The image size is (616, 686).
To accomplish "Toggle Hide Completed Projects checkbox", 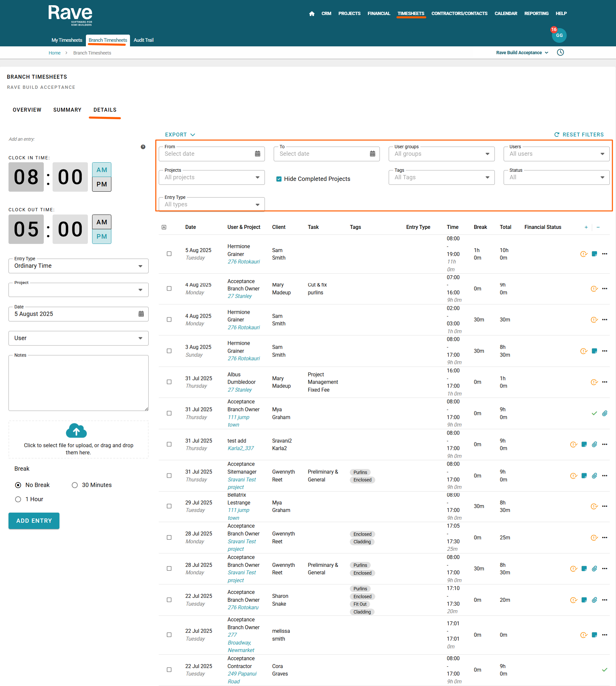I will coord(279,179).
